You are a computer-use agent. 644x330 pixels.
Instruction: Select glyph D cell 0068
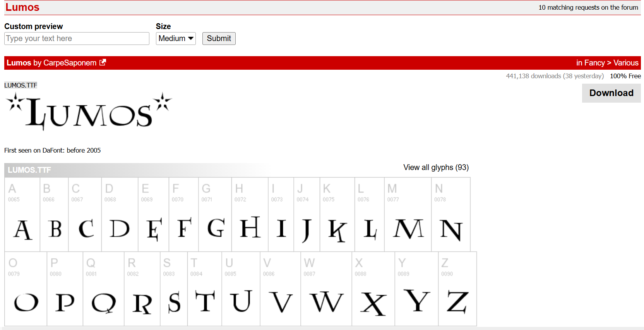coord(120,215)
